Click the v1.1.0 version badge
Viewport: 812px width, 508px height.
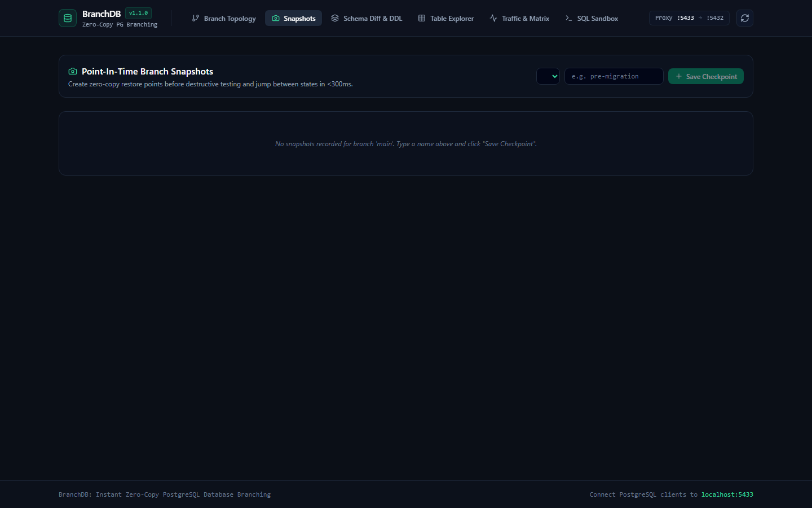click(x=139, y=13)
